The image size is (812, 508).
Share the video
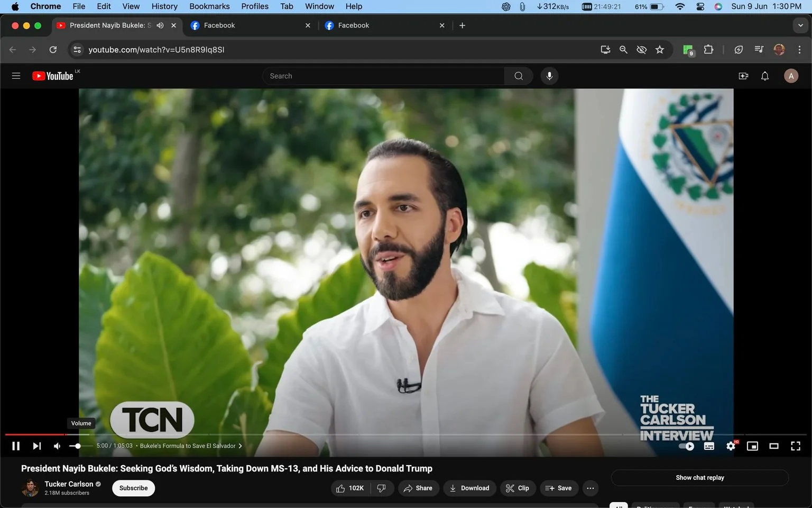[418, 488]
